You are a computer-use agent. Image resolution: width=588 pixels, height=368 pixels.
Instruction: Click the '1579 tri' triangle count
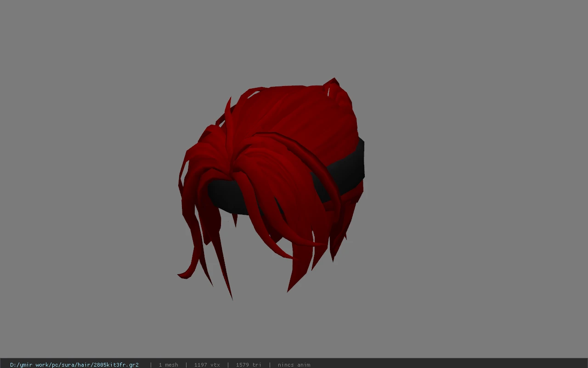pyautogui.click(x=249, y=365)
